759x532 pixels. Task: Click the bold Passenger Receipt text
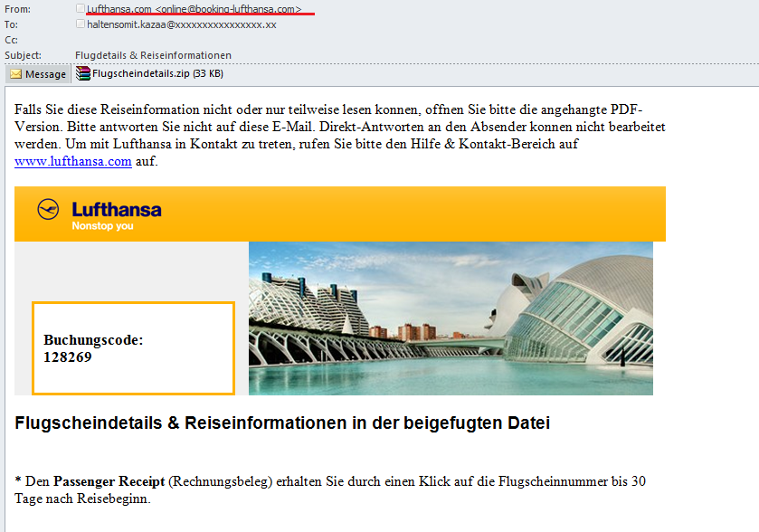(109, 481)
